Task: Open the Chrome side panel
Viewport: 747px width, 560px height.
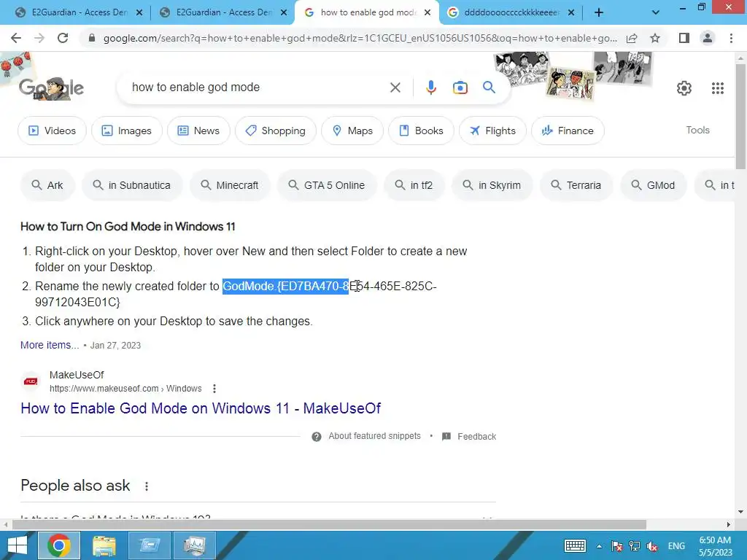Action: (x=684, y=38)
